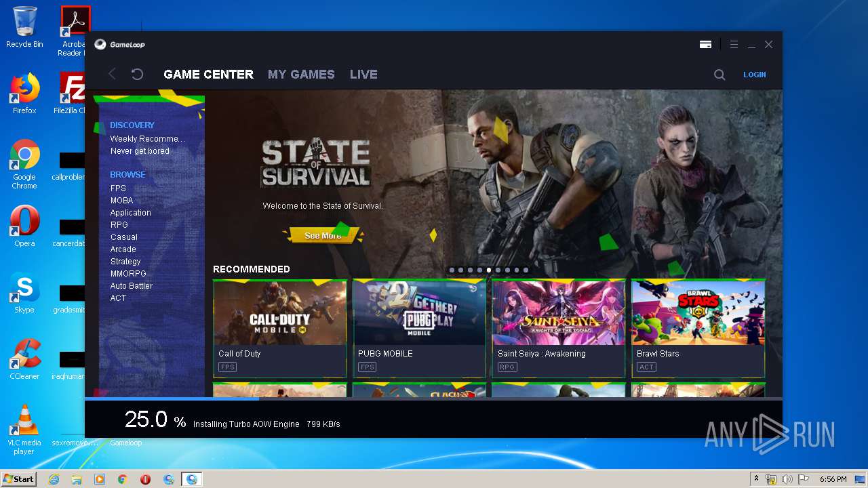The height and width of the screenshot is (488, 868).
Task: Click the See More banner button
Action: pyautogui.click(x=323, y=235)
